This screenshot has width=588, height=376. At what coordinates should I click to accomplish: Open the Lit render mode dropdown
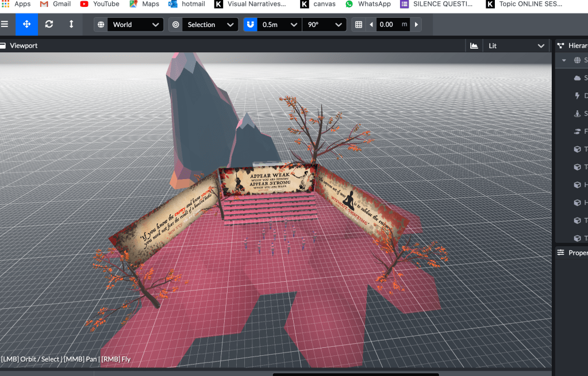(x=516, y=45)
